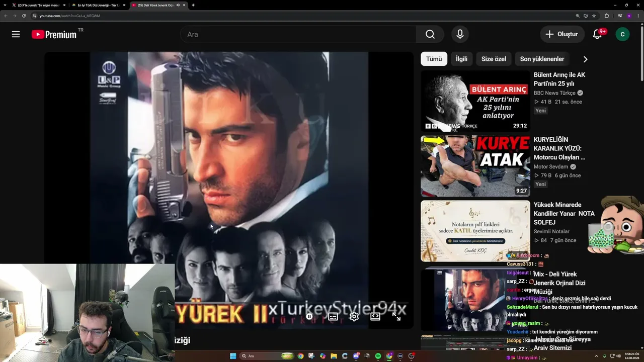Click the Notaların pdf linkleri thumbnail
Viewport: 644px width, 362px height.
point(475,231)
